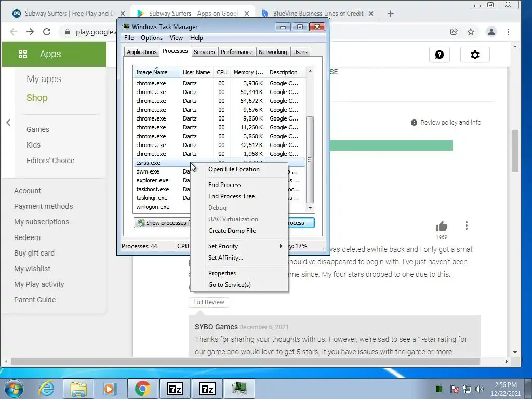Click the page vertical scrollbar thumb
Image resolution: width=532 pixels, height=399 pixels.
pos(515,151)
